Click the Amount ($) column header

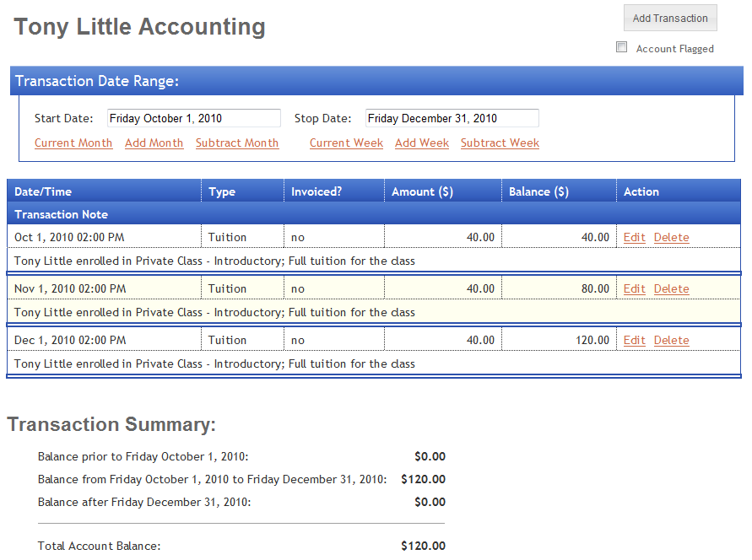pyautogui.click(x=422, y=192)
